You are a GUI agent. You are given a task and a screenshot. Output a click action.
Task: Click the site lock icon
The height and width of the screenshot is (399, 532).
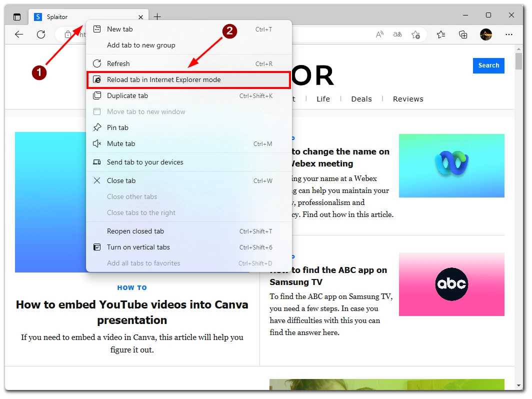68,34
